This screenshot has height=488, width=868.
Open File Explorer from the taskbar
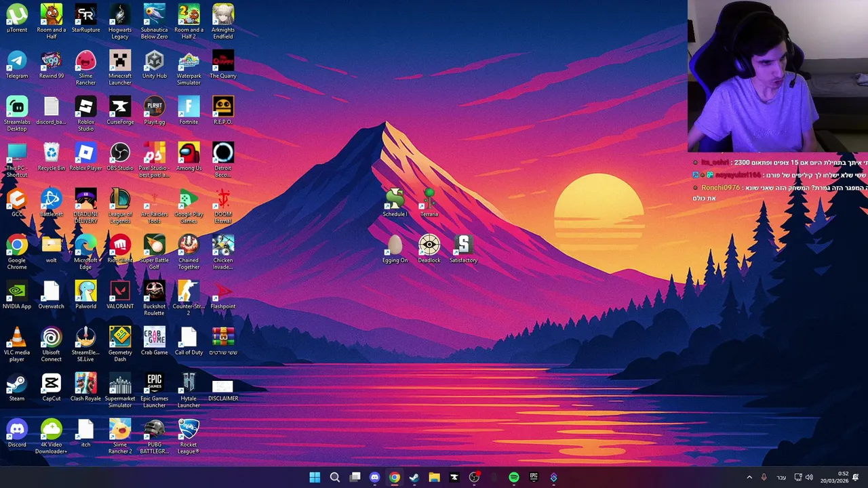click(x=434, y=477)
